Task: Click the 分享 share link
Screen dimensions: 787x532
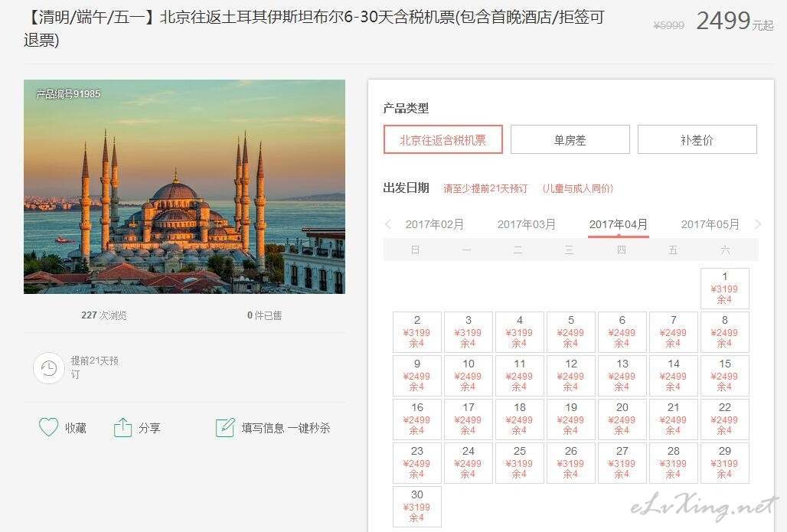Action: pos(149,428)
